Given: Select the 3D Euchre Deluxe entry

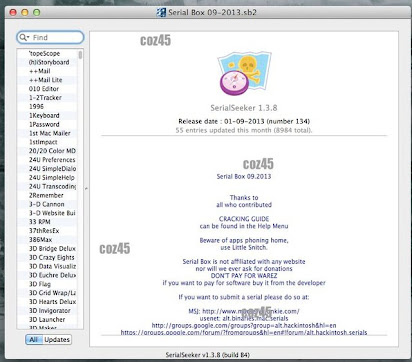Looking at the screenshot, I should click(x=47, y=275).
